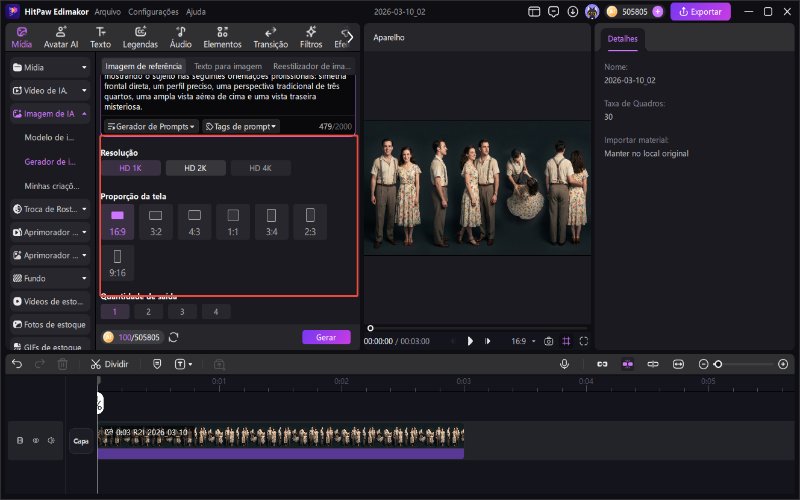The image size is (800, 500).
Task: Open the Áudio tool panel
Action: (x=181, y=38)
